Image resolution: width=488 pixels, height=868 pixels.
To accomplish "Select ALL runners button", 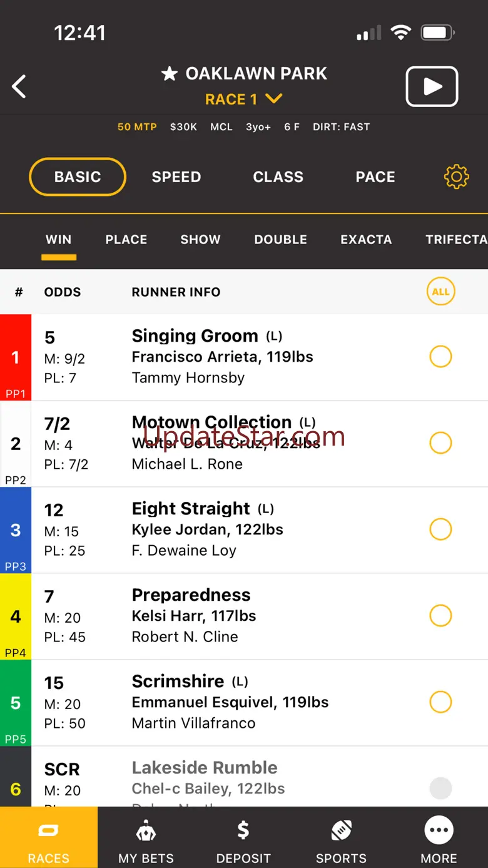I will (440, 292).
